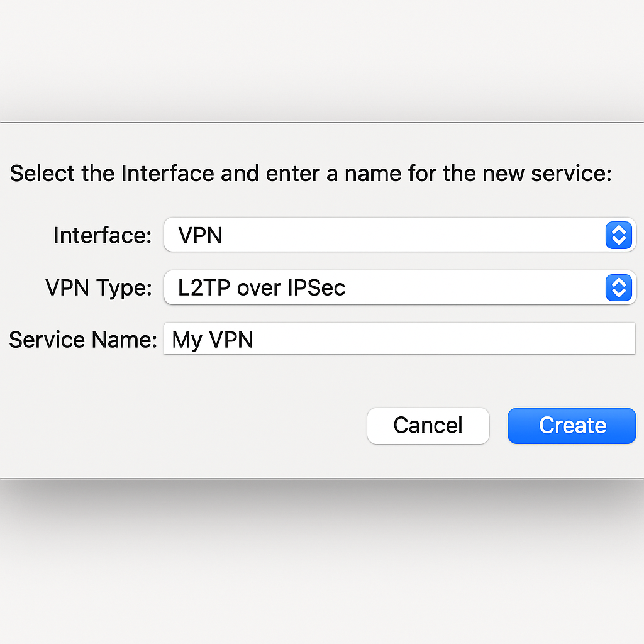Click the 'VPN Type:' label
644x644 pixels.
pyautogui.click(x=99, y=288)
